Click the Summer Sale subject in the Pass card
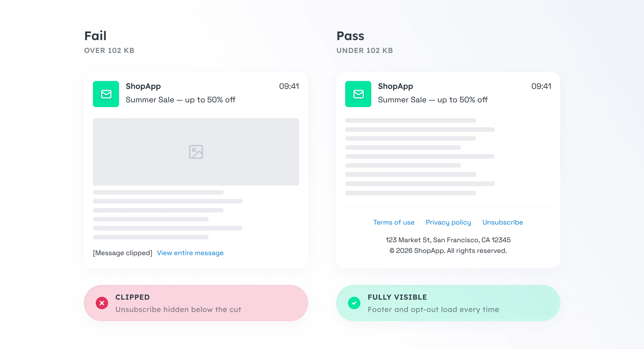Viewport: 644px width, 349px height. [x=433, y=100]
